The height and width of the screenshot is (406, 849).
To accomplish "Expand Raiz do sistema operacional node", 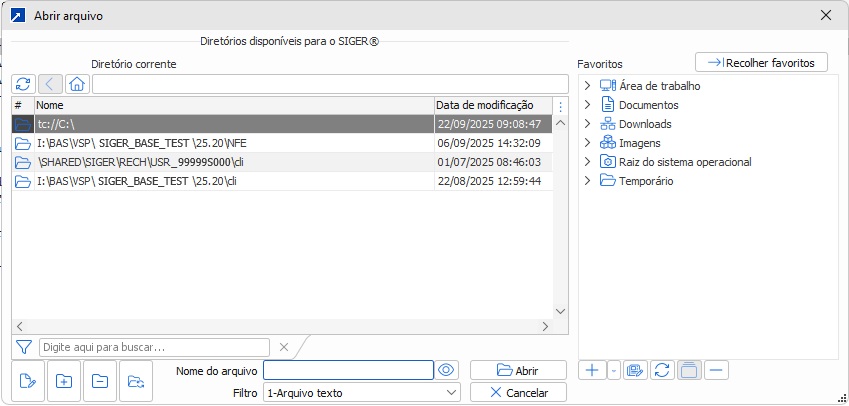I will [587, 162].
